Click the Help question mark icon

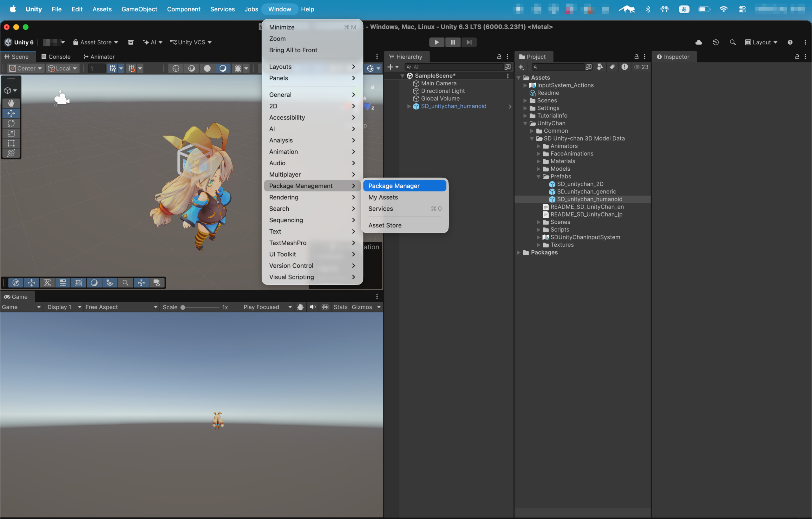click(790, 42)
